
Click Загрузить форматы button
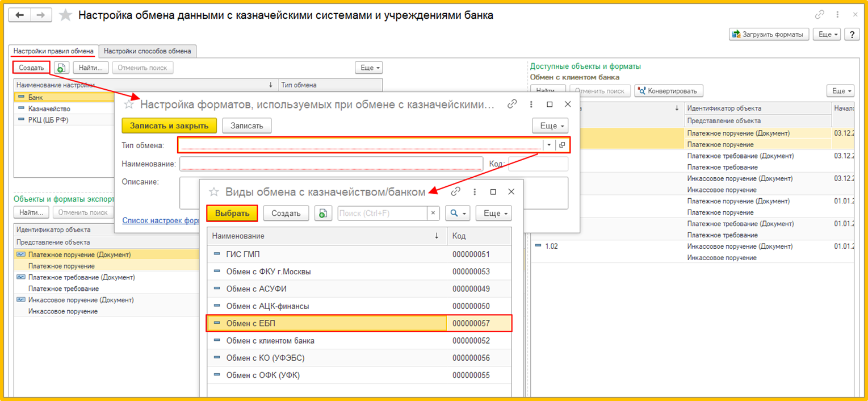click(x=769, y=35)
